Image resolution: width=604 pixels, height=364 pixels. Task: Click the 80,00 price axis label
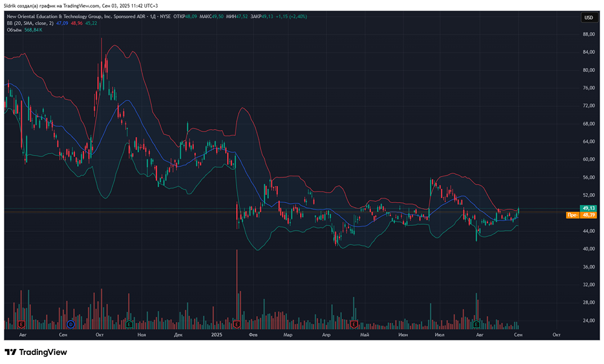(x=588, y=70)
